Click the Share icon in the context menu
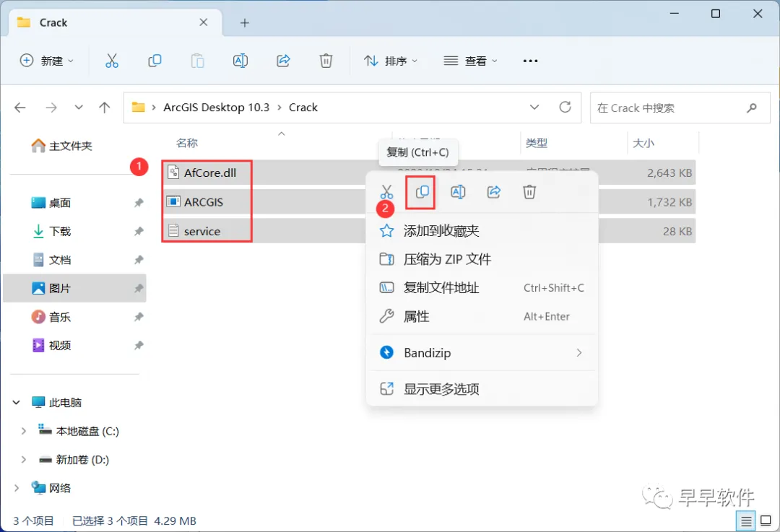The image size is (780, 532). pos(493,191)
